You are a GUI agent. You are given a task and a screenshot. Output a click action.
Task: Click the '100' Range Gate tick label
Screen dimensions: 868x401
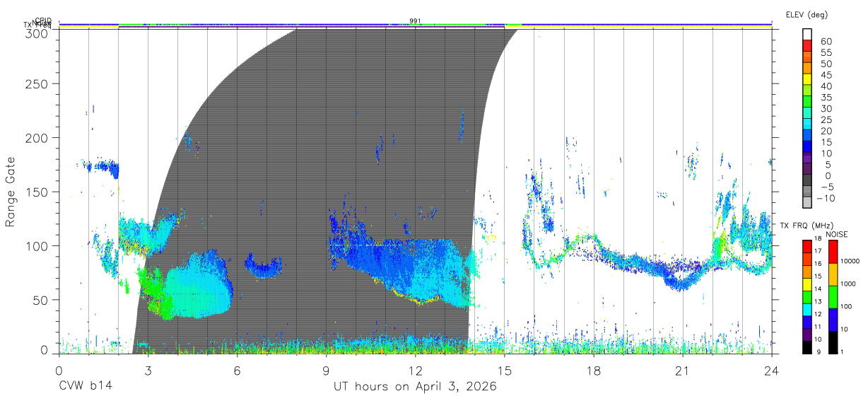click(x=38, y=246)
